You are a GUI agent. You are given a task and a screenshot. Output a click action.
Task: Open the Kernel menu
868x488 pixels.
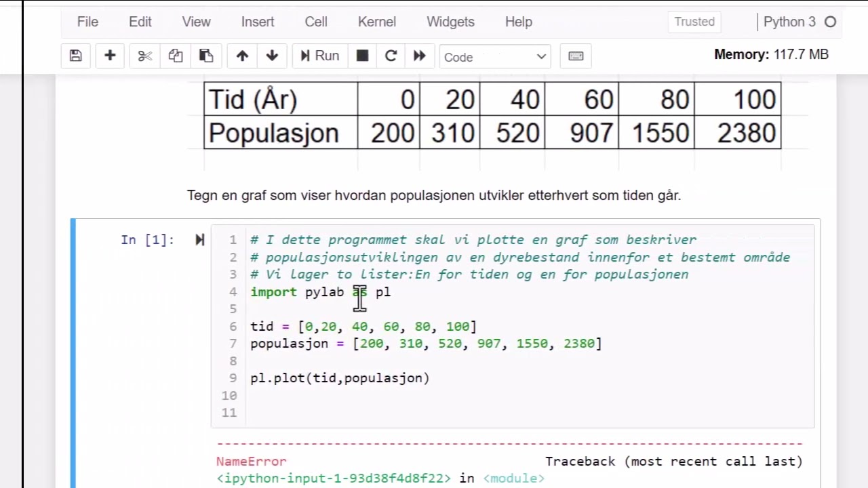[377, 22]
